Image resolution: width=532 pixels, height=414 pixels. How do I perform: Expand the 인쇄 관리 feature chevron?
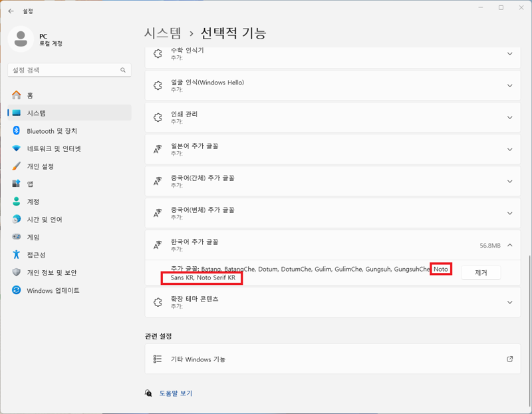(509, 118)
